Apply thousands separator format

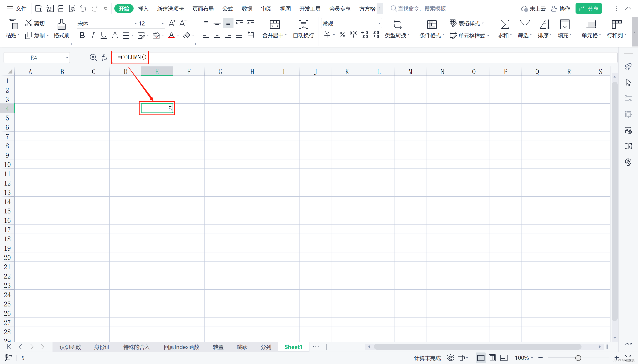point(353,35)
